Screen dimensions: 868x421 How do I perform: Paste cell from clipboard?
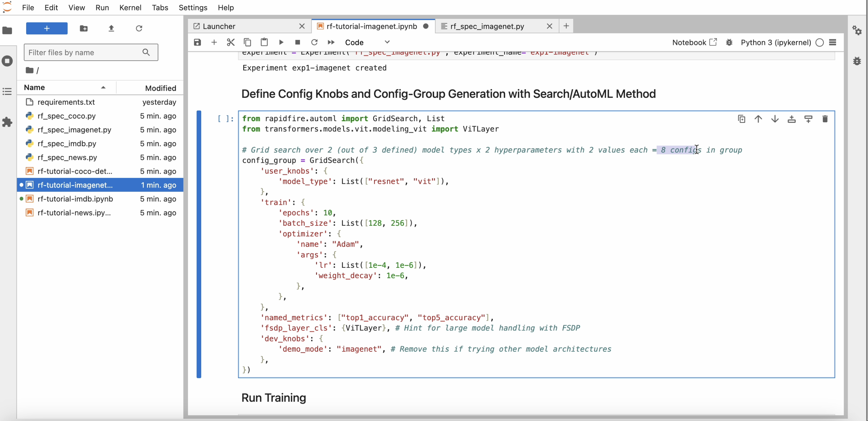[264, 42]
